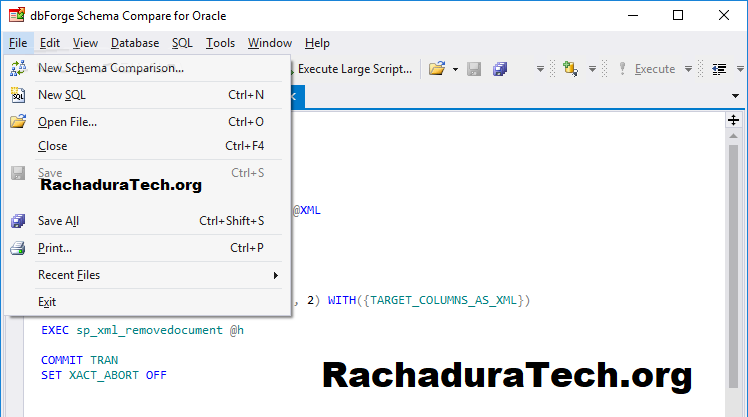Minimize the dbForge window

point(633,15)
